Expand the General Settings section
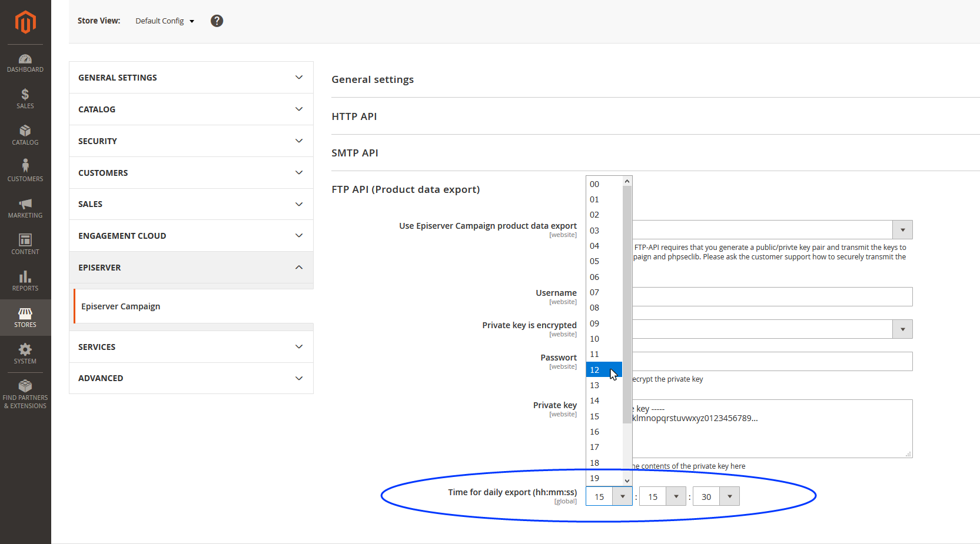980x544 pixels. click(x=191, y=78)
